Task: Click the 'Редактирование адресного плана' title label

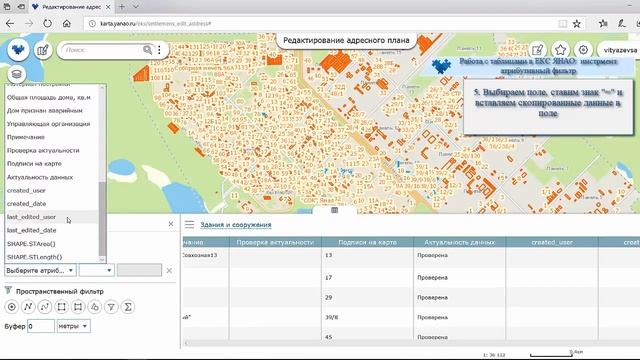Action: pos(346,40)
